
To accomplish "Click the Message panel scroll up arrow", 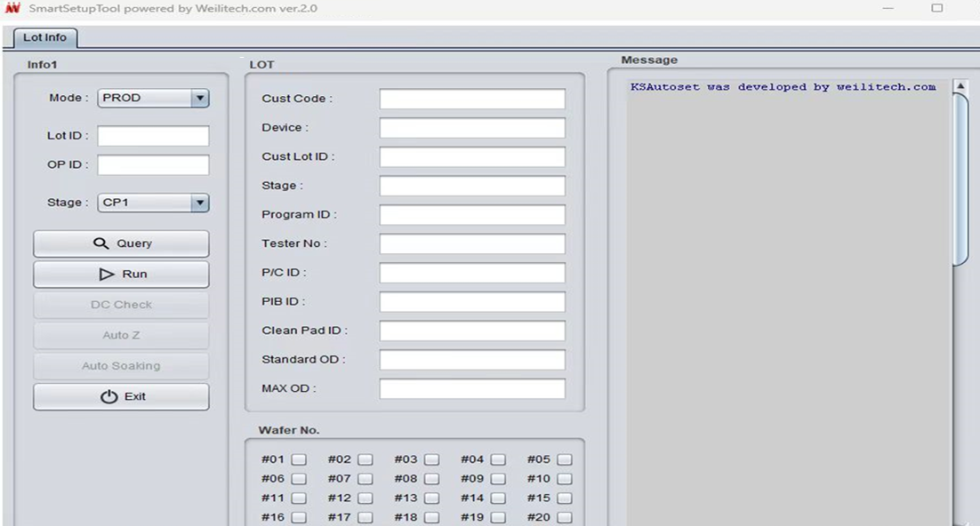I will coord(960,87).
